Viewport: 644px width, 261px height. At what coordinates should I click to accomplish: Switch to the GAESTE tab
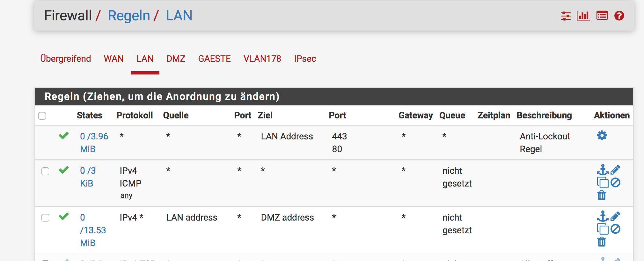click(214, 59)
